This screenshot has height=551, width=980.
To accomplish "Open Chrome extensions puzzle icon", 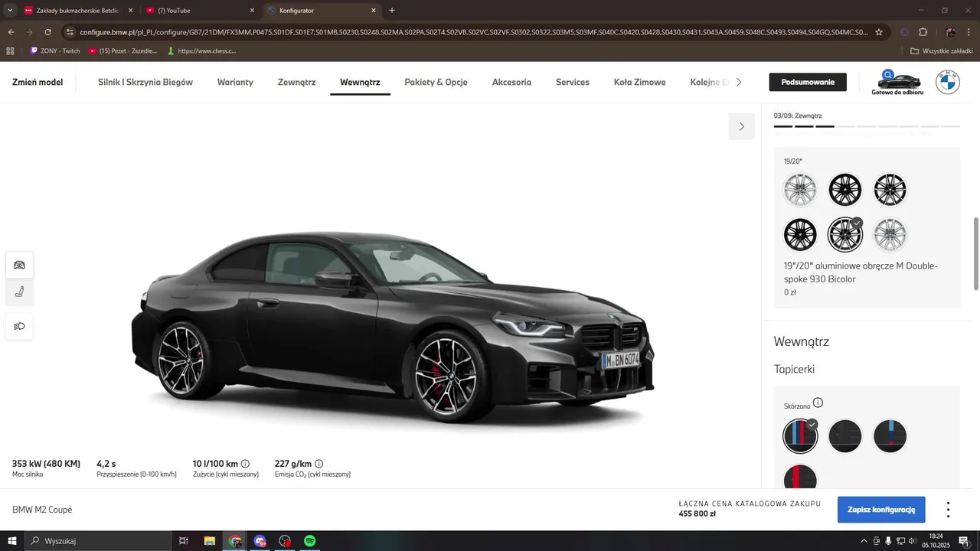I will coord(923,32).
